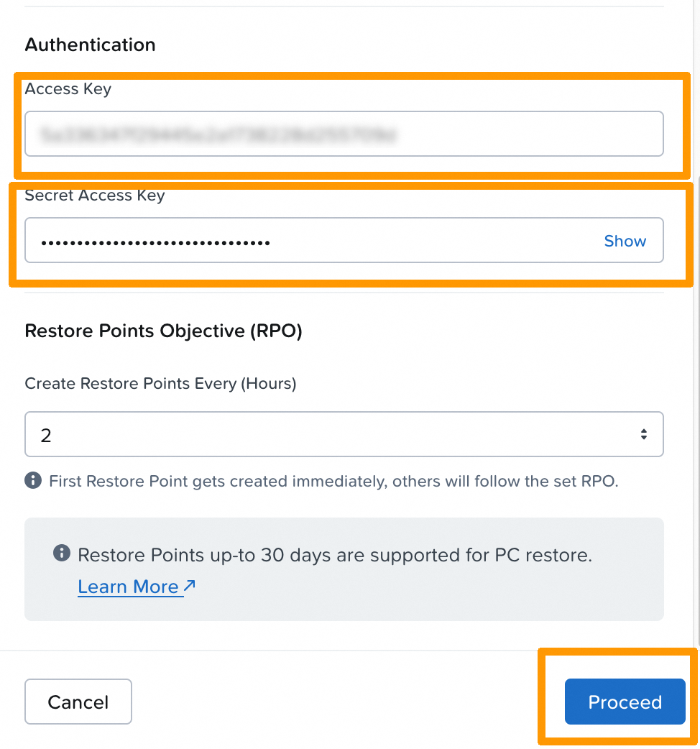Focus the Access Key input field
This screenshot has height=749, width=700.
pos(344,134)
